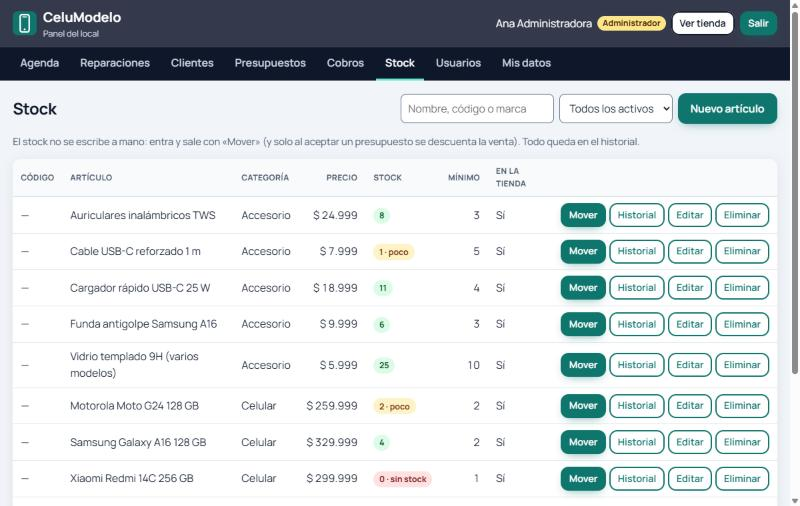800x506 pixels.
Task: Edit the Auriculares inalámbricos TWS item
Action: point(690,215)
